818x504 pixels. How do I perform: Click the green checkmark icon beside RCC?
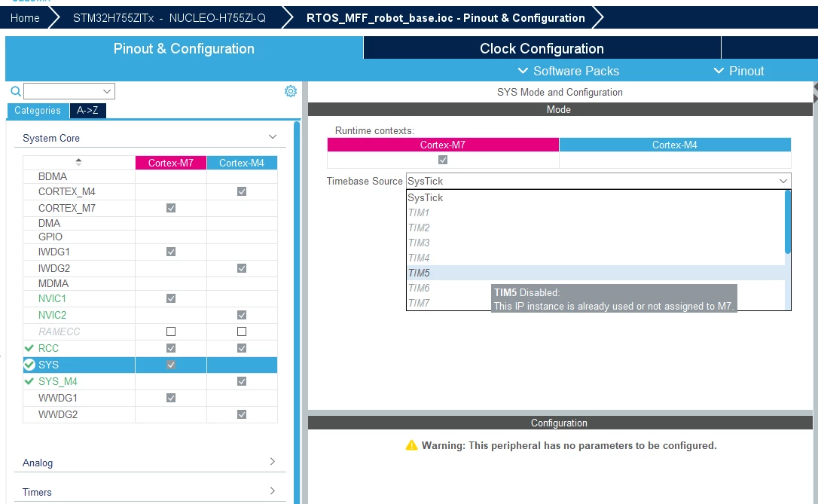coord(29,348)
